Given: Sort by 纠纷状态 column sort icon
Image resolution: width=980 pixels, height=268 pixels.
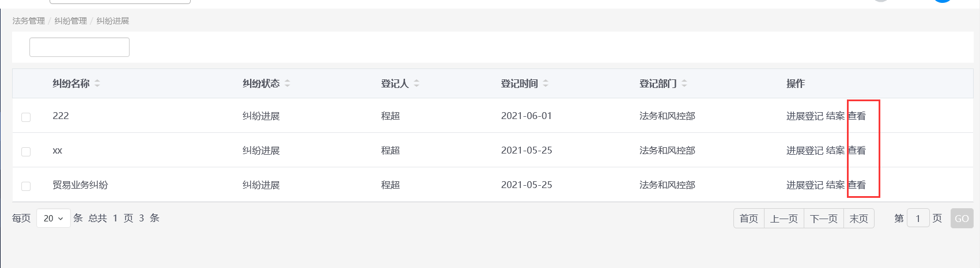Looking at the screenshot, I should pyautogui.click(x=287, y=83).
